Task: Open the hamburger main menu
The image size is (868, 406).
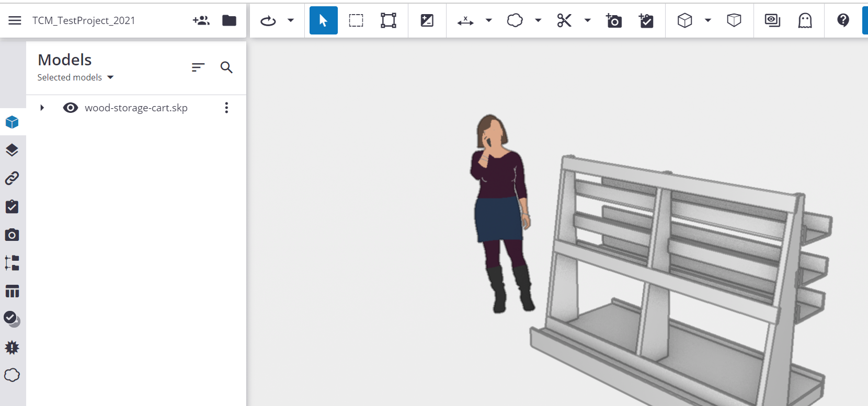Action: [15, 20]
